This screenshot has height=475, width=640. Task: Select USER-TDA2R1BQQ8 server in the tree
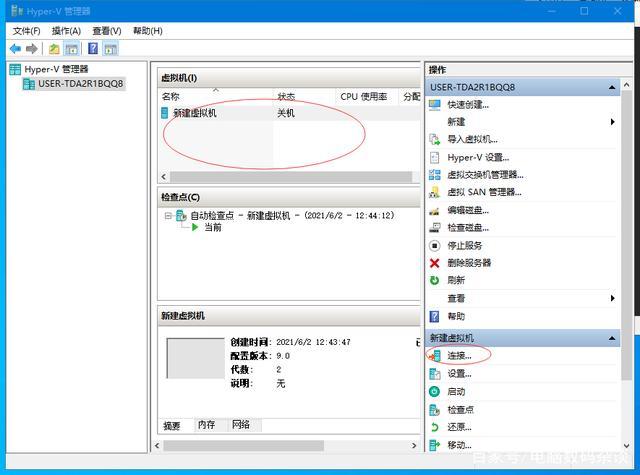pyautogui.click(x=73, y=84)
